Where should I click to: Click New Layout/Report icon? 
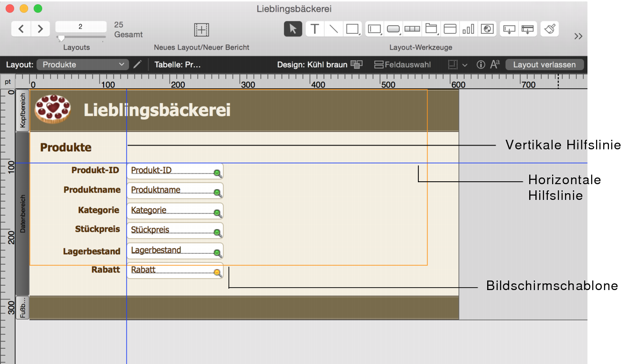[202, 30]
